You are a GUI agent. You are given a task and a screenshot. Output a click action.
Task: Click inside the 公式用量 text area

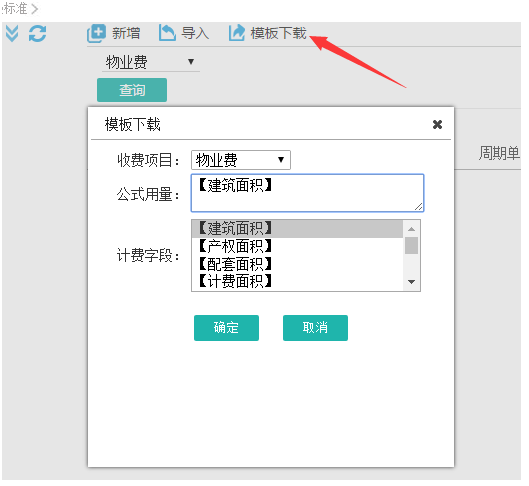click(x=307, y=193)
